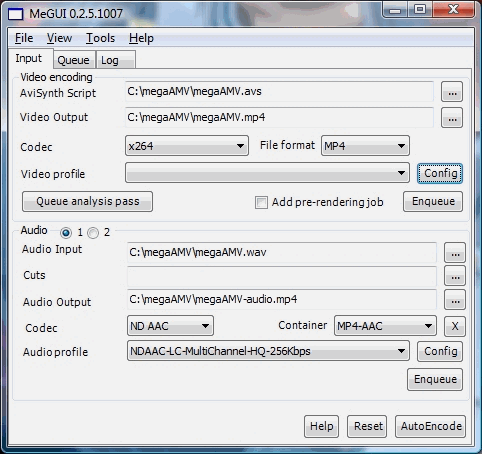The width and height of the screenshot is (482, 454).
Task: Open the Help menu
Action: (141, 38)
